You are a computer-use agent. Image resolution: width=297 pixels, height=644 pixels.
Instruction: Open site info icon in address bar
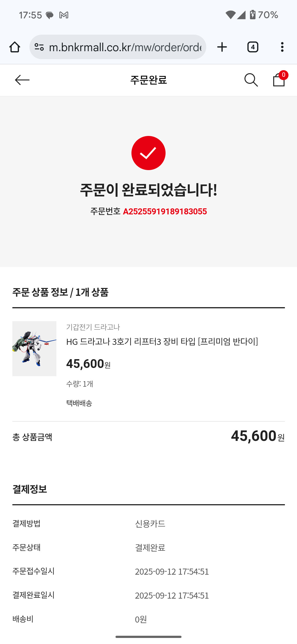point(39,47)
